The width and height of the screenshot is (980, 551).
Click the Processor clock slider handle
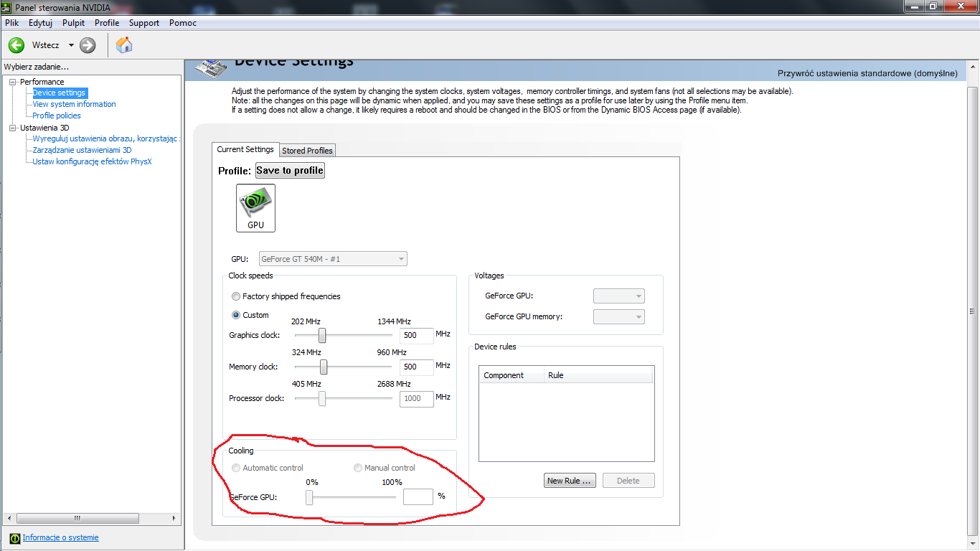coord(322,398)
